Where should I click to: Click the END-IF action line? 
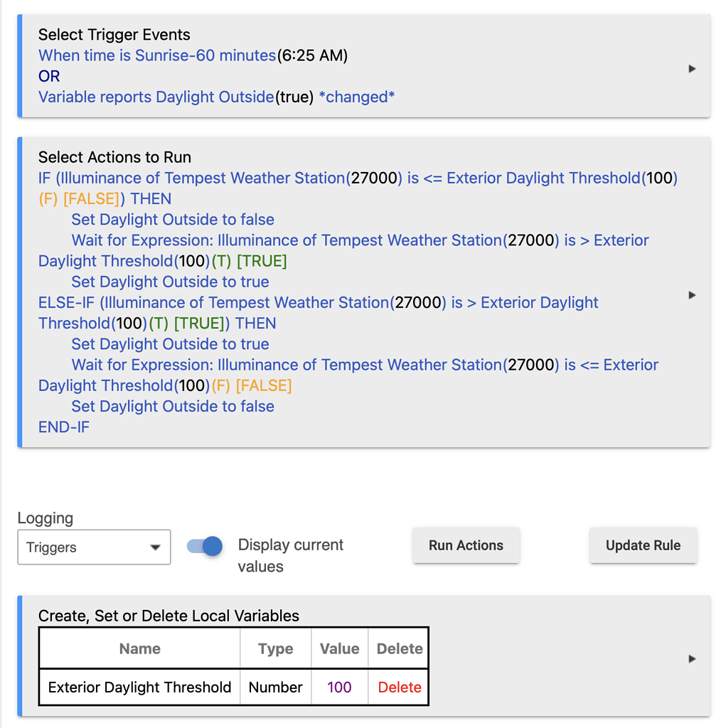pyautogui.click(x=64, y=427)
